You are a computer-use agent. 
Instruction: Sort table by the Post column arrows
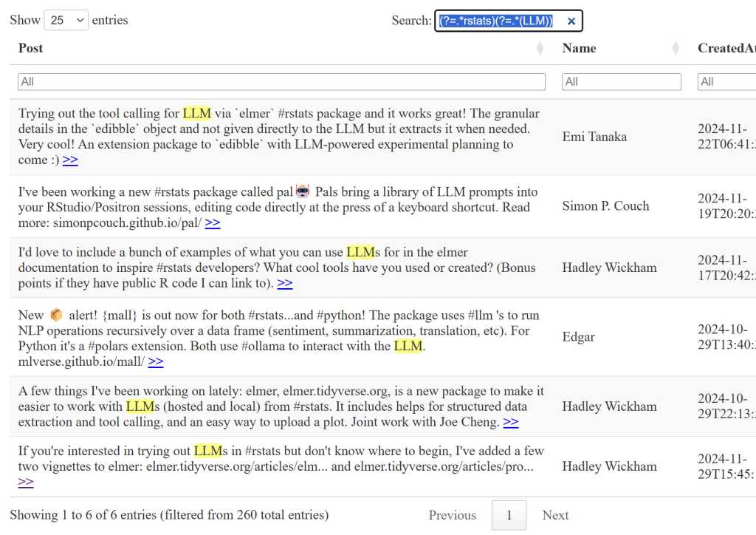tap(540, 49)
